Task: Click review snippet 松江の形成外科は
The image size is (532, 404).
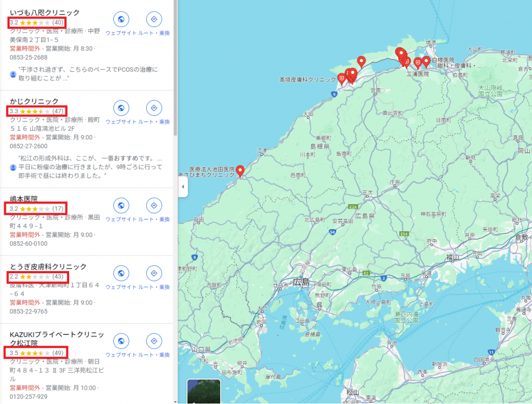Action: pos(90,167)
